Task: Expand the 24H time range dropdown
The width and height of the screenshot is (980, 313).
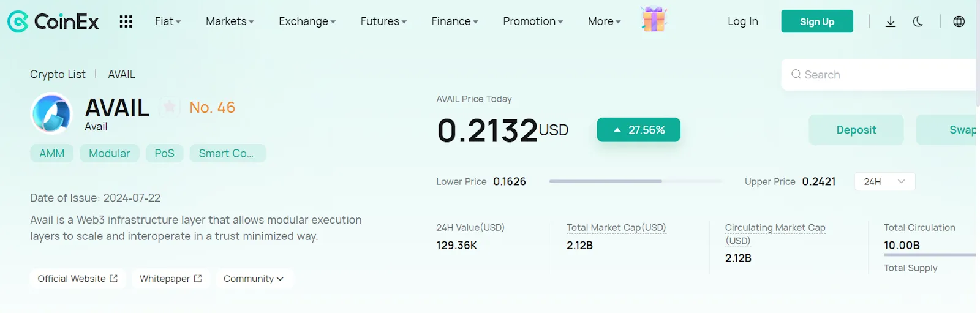Action: click(x=884, y=181)
